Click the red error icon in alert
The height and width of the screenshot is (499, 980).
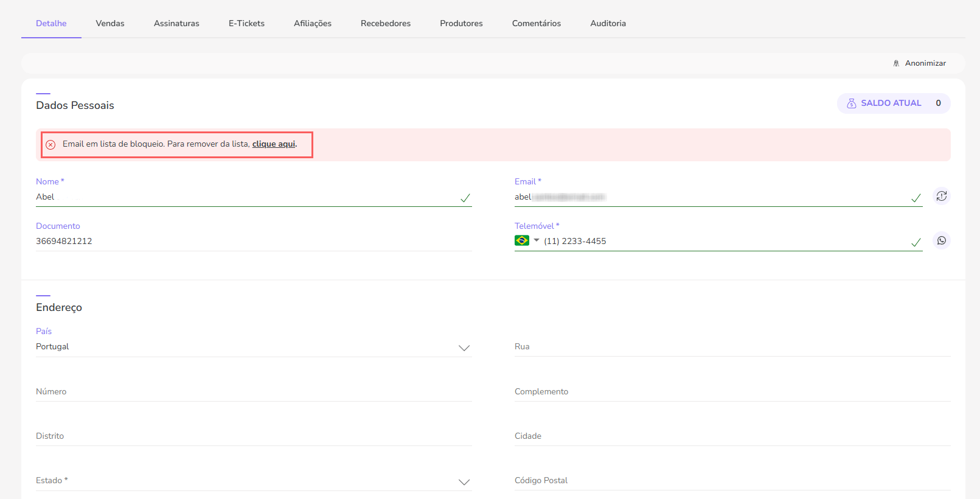[x=50, y=144]
